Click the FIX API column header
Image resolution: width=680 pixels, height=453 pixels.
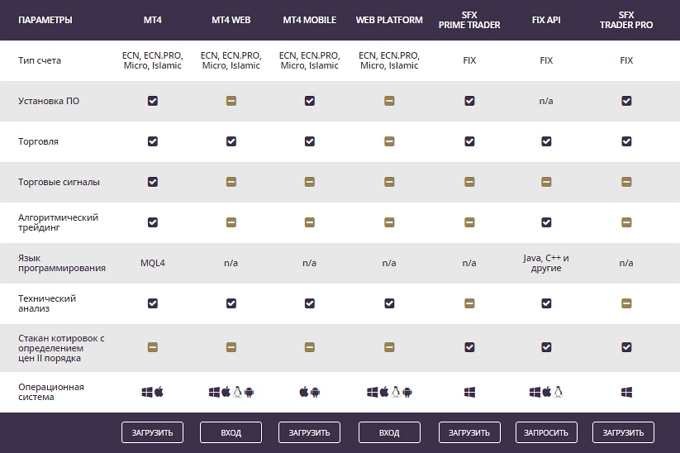[546, 20]
